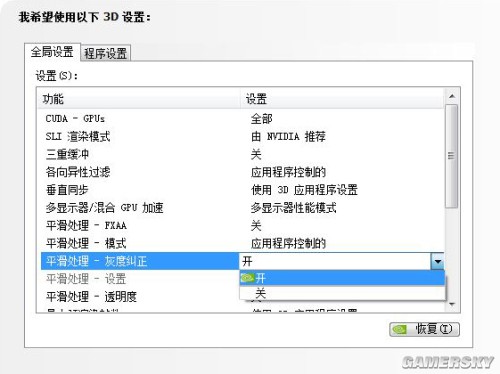Click the 恢复(T) restore button
The height and width of the screenshot is (374, 500).
(424, 329)
